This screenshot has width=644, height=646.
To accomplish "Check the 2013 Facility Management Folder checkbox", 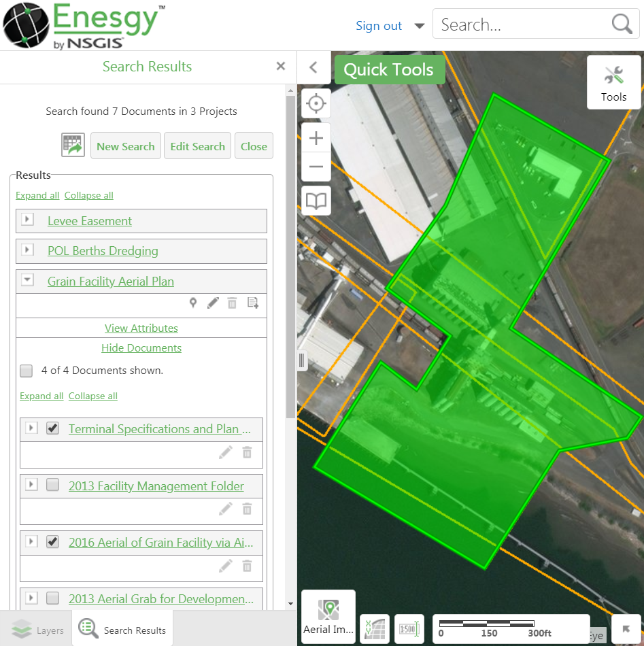I will [x=53, y=485].
